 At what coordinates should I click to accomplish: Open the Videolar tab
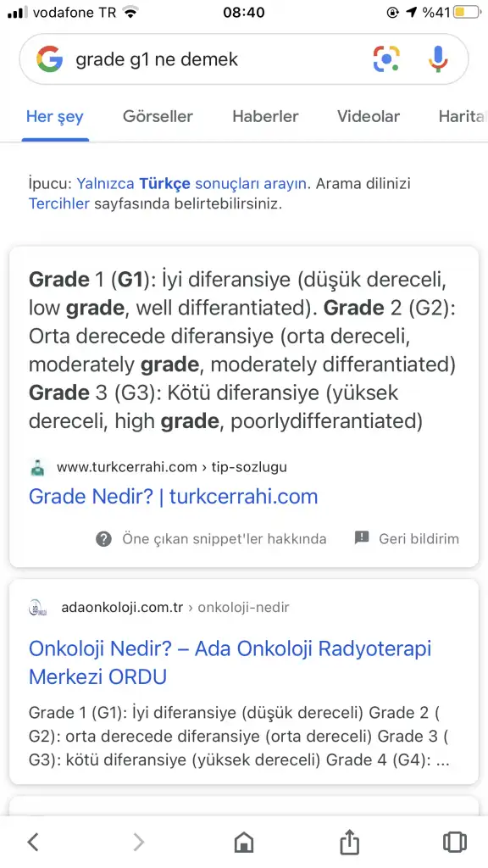[x=369, y=117]
